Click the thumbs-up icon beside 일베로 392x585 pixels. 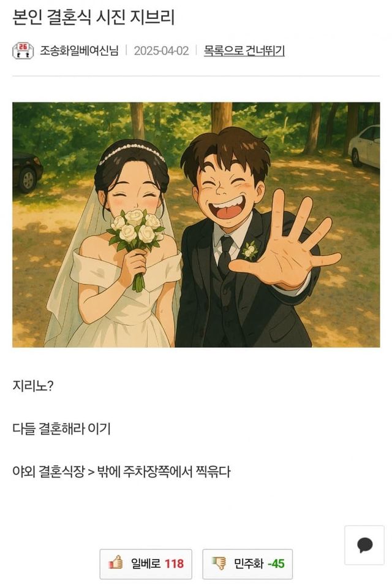(116, 562)
